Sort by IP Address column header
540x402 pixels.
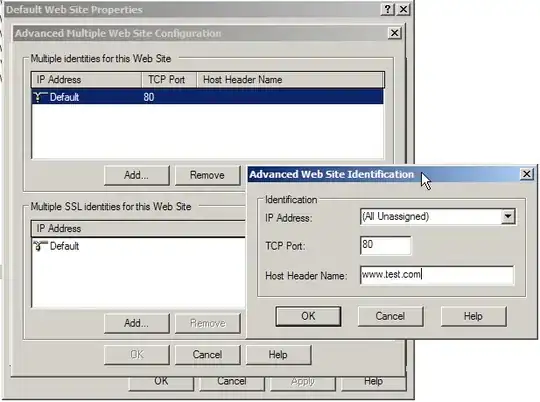pos(86,80)
